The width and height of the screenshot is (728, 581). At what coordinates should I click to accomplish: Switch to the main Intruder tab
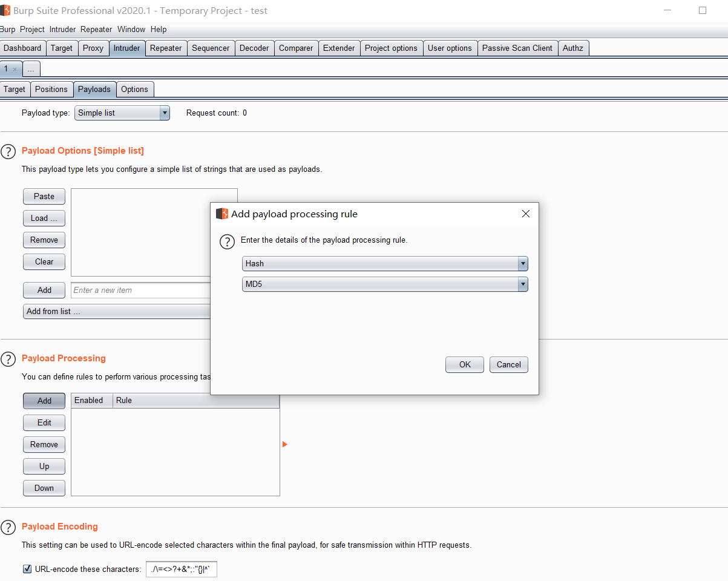pos(127,48)
